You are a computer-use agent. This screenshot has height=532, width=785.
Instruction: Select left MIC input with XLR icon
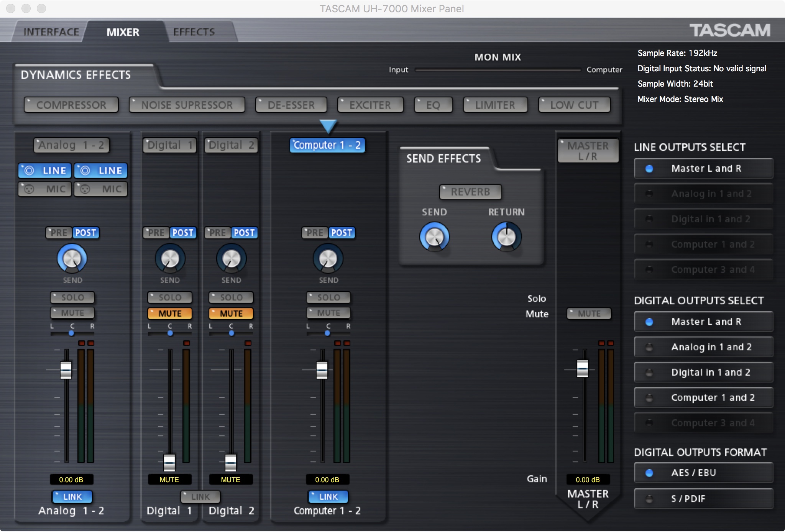coord(45,189)
